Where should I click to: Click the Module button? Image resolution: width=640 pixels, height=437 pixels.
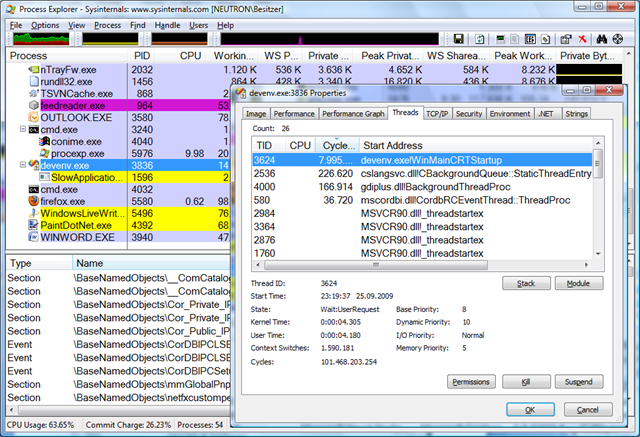(x=578, y=283)
